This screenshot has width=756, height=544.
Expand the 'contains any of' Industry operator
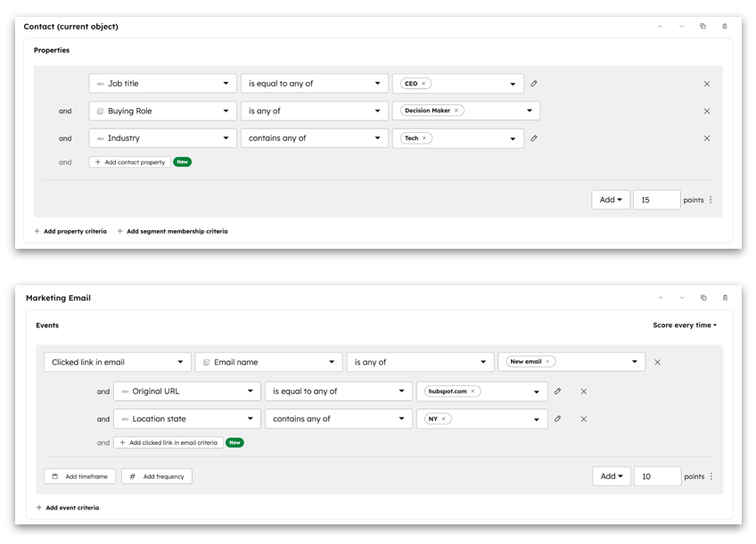coord(314,138)
